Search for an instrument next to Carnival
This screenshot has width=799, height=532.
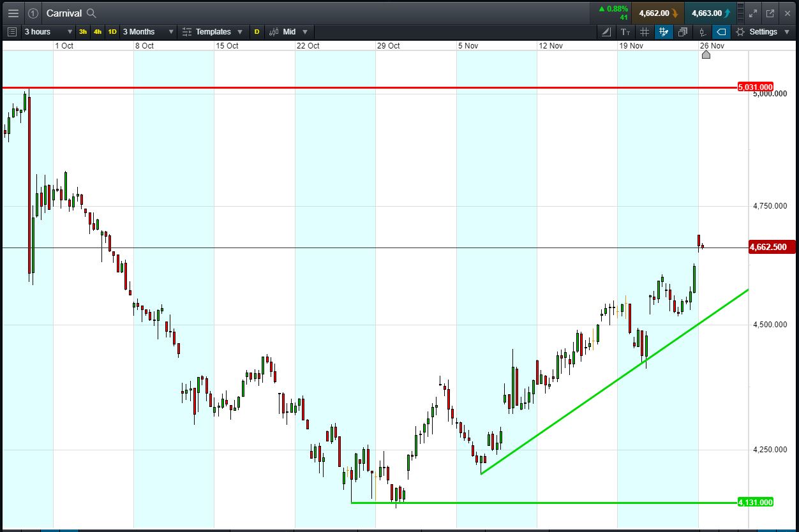[91, 13]
